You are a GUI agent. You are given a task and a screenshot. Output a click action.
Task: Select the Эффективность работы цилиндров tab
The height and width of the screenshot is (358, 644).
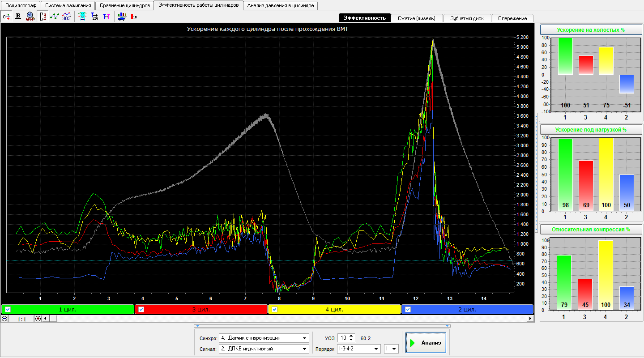point(199,5)
